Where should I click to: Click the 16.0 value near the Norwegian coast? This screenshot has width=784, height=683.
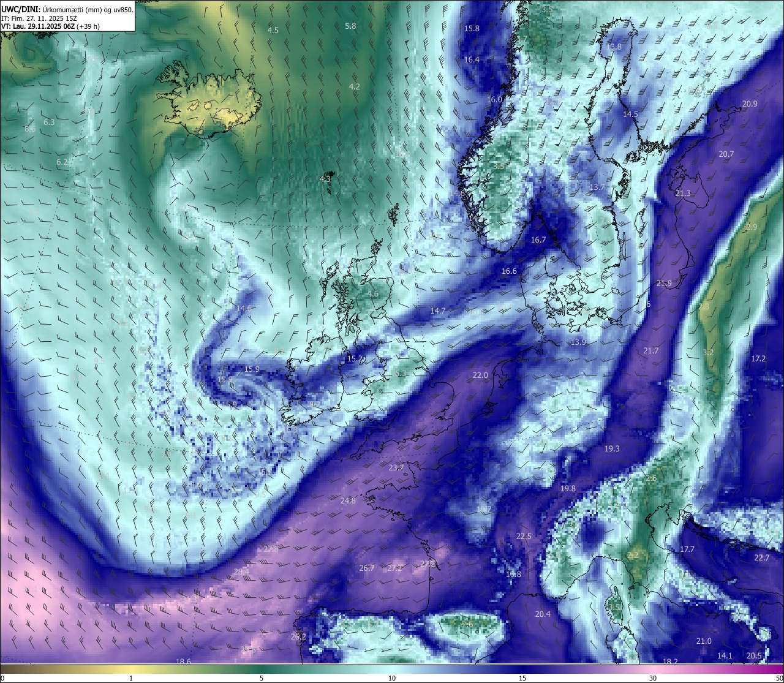click(494, 99)
